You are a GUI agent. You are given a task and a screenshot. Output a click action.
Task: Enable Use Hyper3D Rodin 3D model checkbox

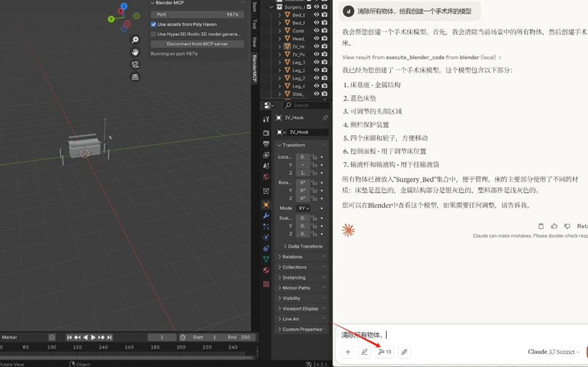click(154, 34)
